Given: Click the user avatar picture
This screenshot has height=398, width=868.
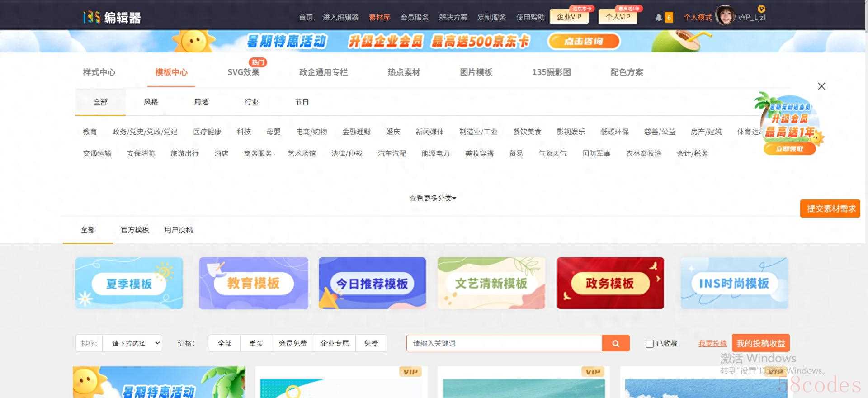Looking at the screenshot, I should click(x=725, y=16).
